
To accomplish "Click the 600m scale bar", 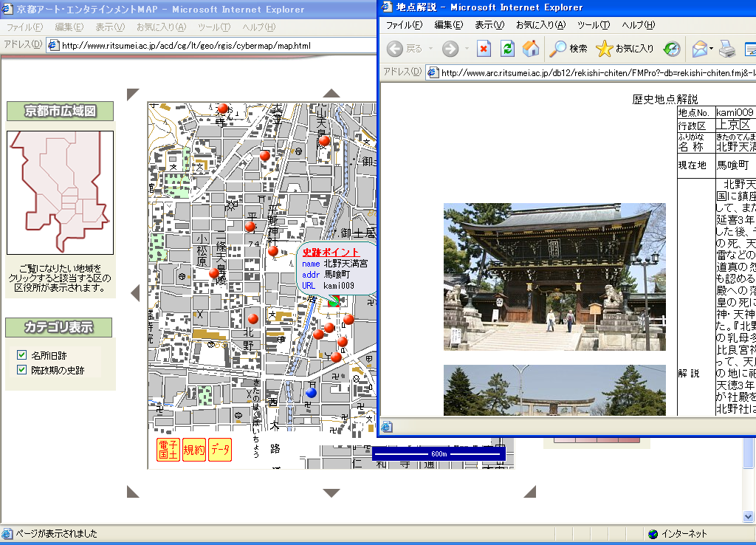I will [x=439, y=454].
